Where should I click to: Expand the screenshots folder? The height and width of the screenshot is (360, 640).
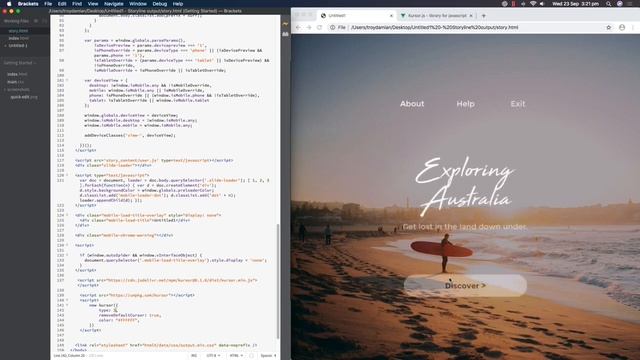[18, 89]
